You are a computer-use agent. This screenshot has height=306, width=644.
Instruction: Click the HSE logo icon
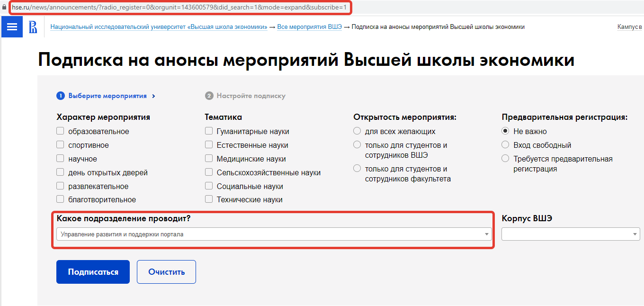coord(33,27)
